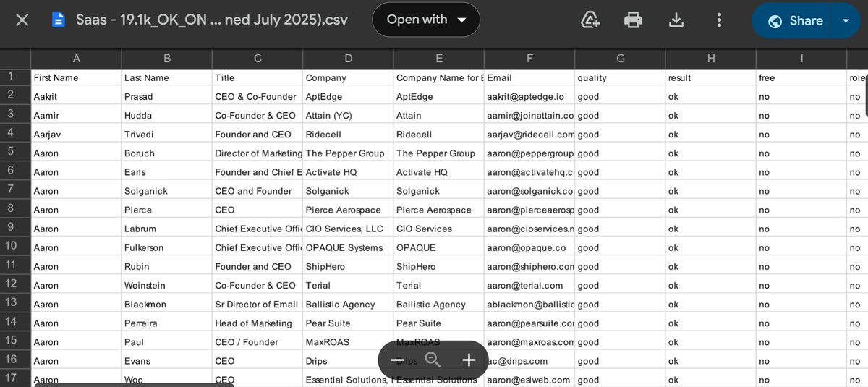Click the 'Pierce Aerospace' cell in column E
The height and width of the screenshot is (387, 868).
[438, 210]
